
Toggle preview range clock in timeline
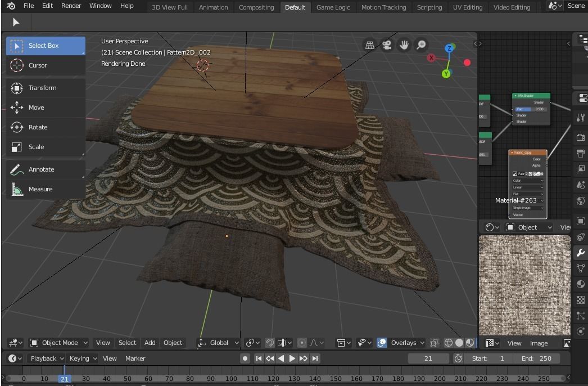pyautogui.click(x=458, y=358)
